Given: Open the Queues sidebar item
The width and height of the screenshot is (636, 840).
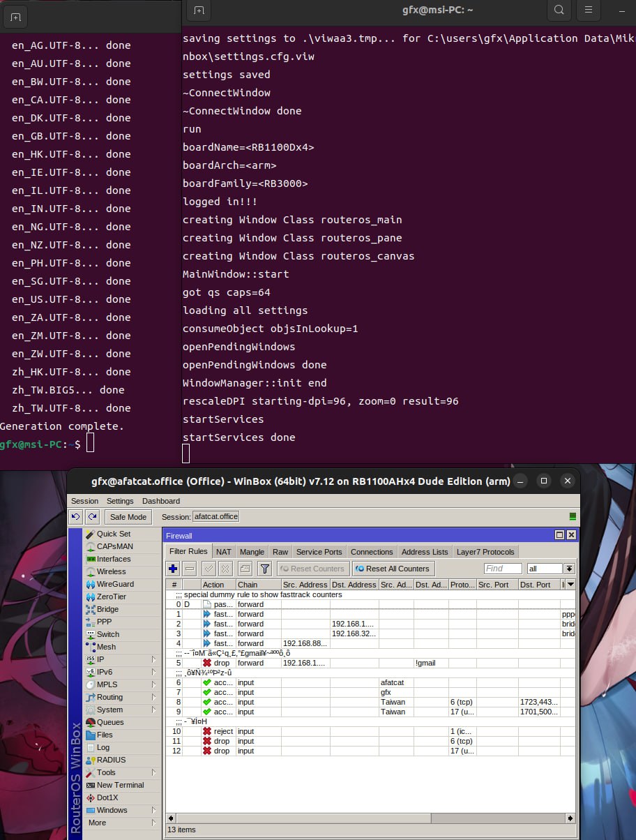Looking at the screenshot, I should [x=110, y=722].
